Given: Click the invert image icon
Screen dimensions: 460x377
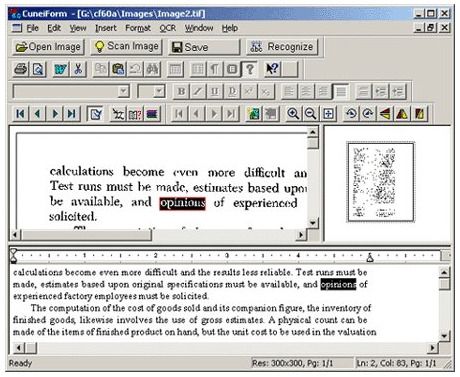Looking at the screenshot, I should click(420, 114).
